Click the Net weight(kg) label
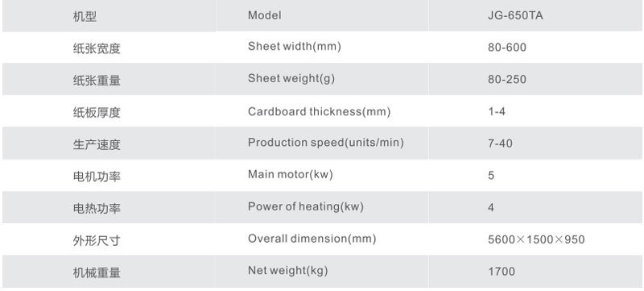 [x=287, y=271]
